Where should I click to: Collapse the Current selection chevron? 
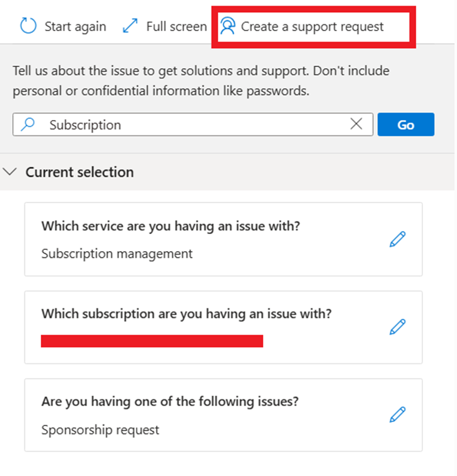10,172
